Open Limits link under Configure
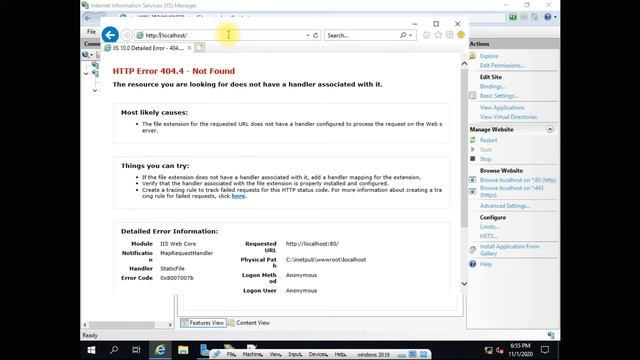 coord(489,227)
